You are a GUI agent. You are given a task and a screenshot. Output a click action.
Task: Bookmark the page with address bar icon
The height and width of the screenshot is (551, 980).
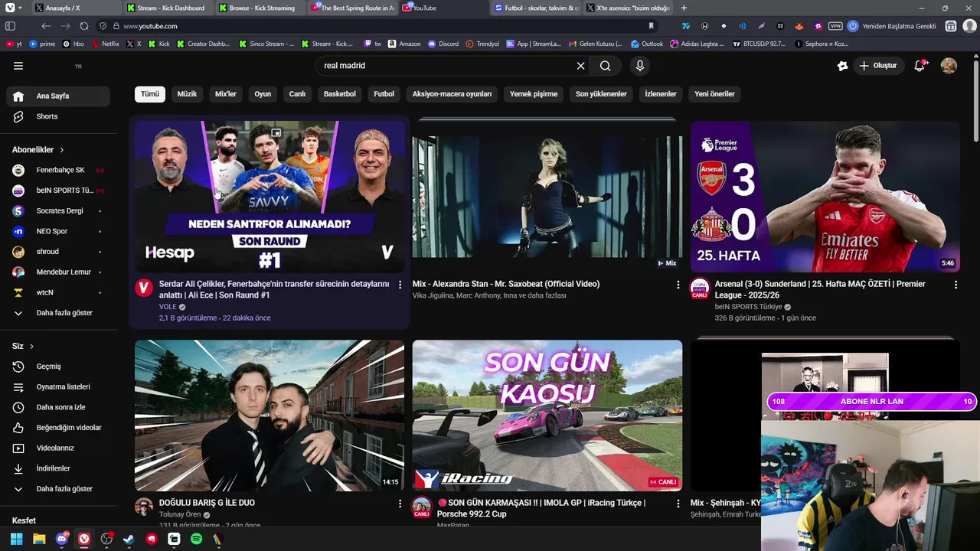pyautogui.click(x=652, y=26)
